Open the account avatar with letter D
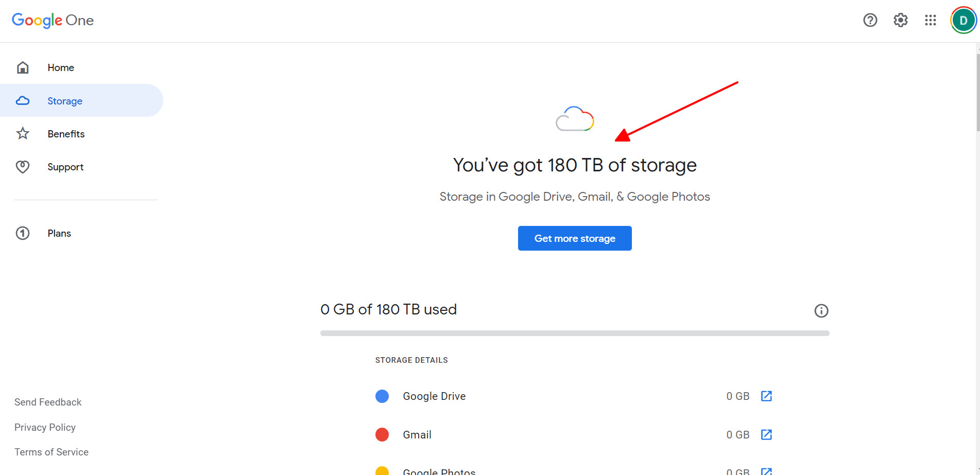980x475 pixels. coord(963,21)
